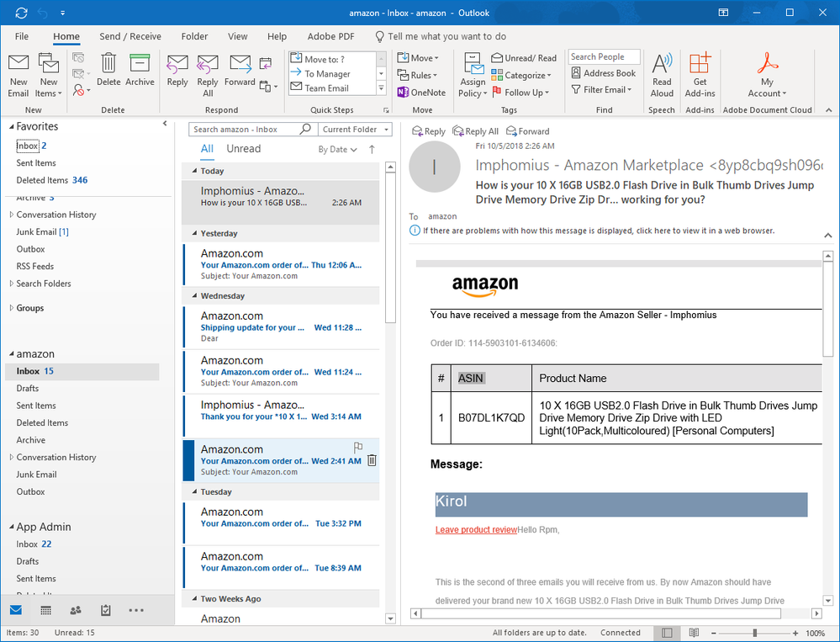Archive the selected message
Screen dimensions: 840x642
[x=140, y=70]
